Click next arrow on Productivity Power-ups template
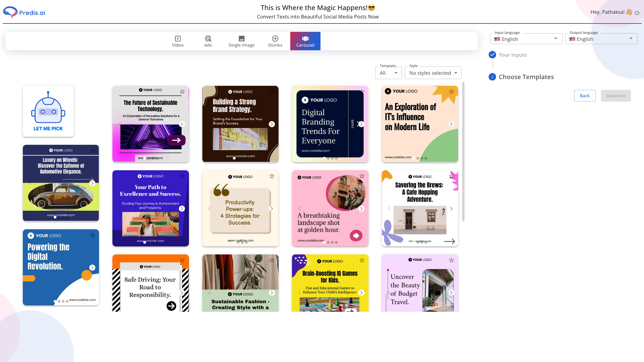The height and width of the screenshot is (362, 644). [x=271, y=208]
